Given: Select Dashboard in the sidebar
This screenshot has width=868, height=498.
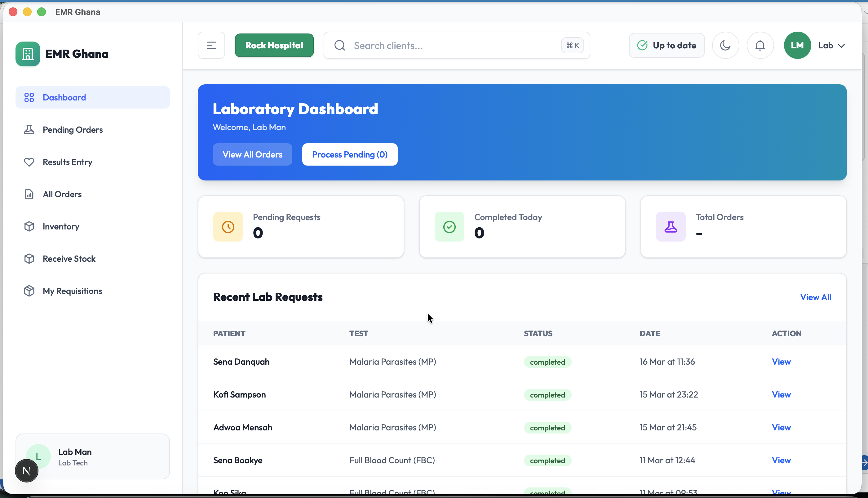Looking at the screenshot, I should [64, 97].
